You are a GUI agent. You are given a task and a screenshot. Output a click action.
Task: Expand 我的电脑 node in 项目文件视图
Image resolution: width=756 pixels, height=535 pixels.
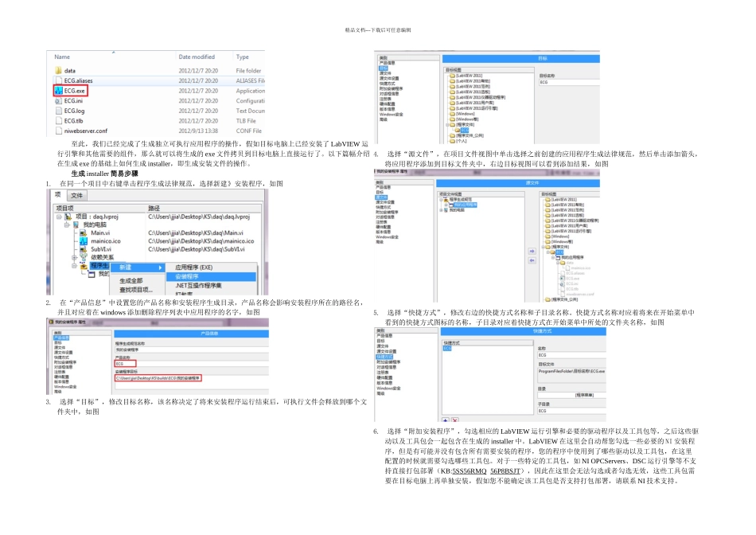tap(441, 210)
